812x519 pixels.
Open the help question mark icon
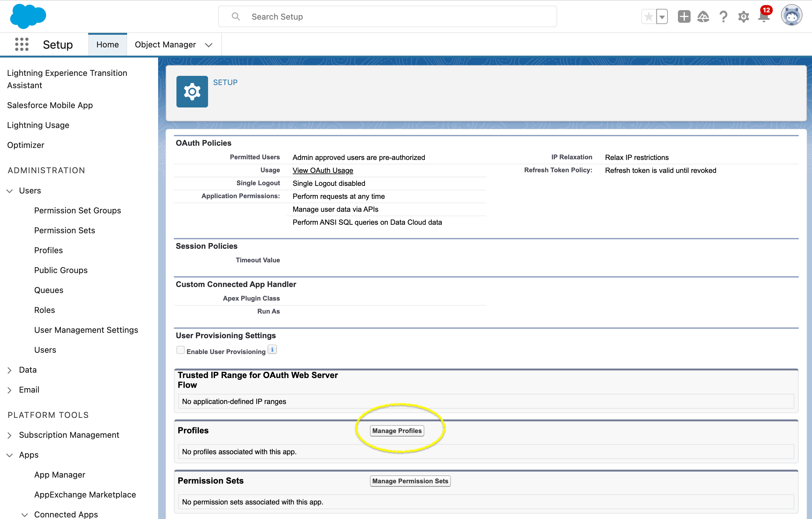click(723, 16)
